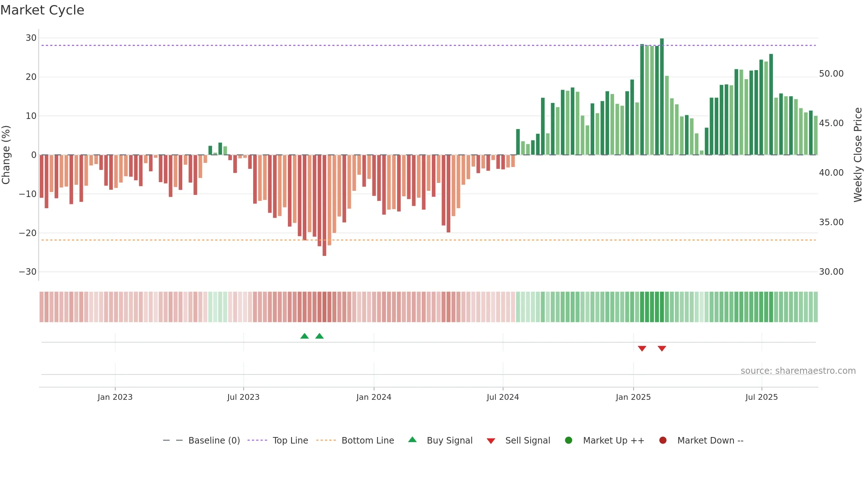The image size is (868, 488).
Task: Click the Change (%) y-axis title
Action: click(6, 155)
